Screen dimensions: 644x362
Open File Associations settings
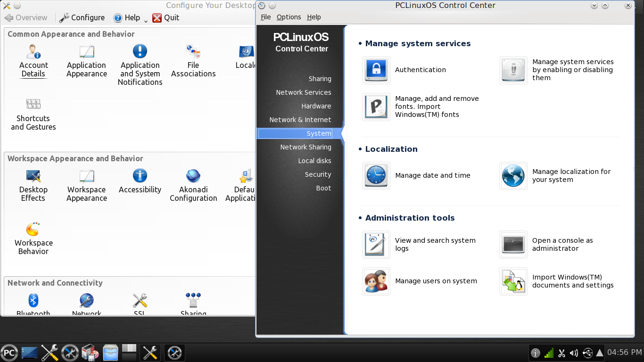[193, 60]
